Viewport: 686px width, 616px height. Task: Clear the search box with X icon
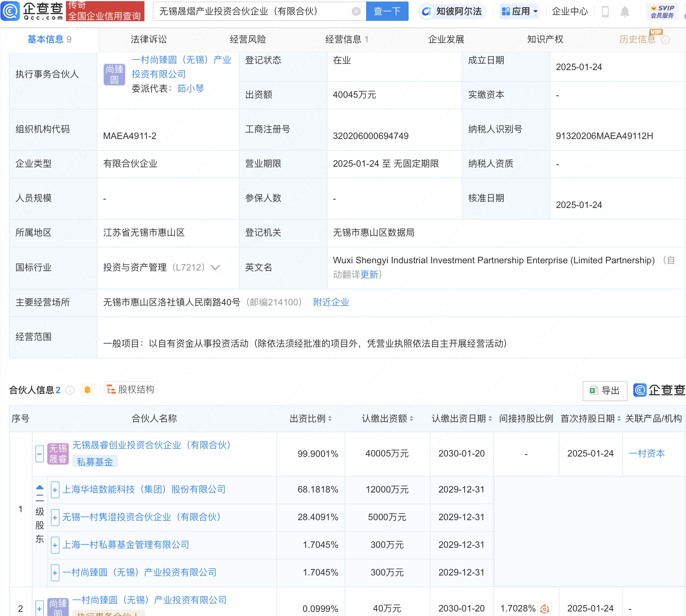tap(356, 11)
